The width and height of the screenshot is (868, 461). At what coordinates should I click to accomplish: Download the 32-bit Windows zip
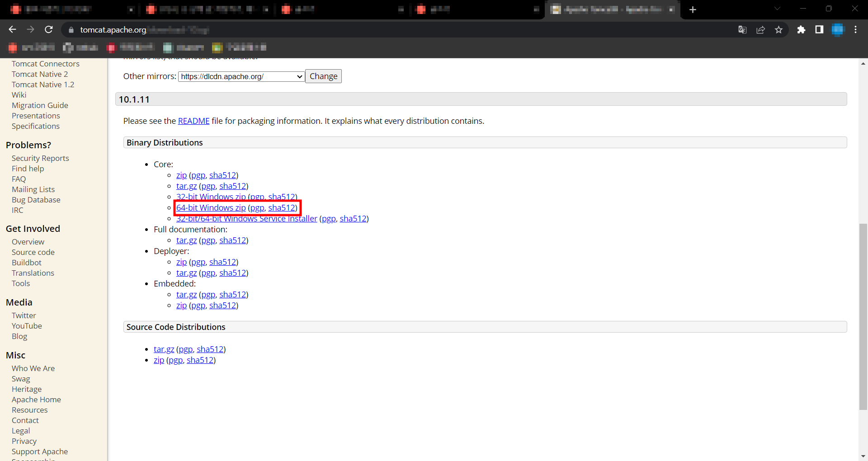click(211, 197)
